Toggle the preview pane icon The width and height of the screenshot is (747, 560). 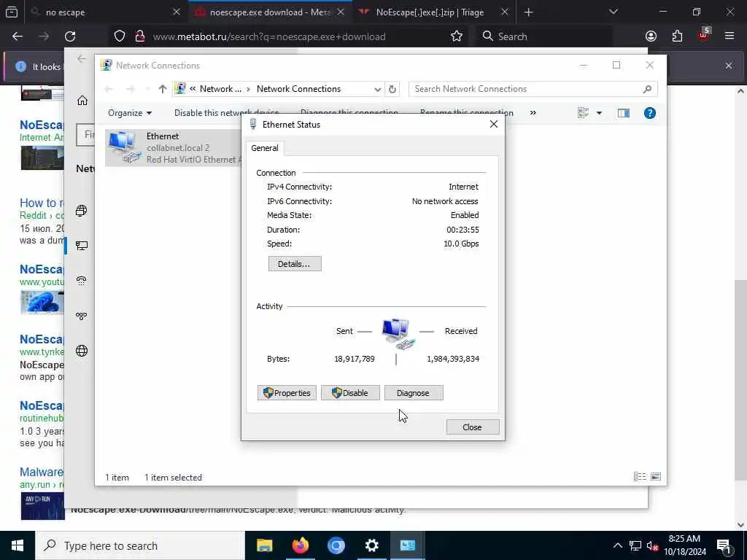[x=623, y=113]
